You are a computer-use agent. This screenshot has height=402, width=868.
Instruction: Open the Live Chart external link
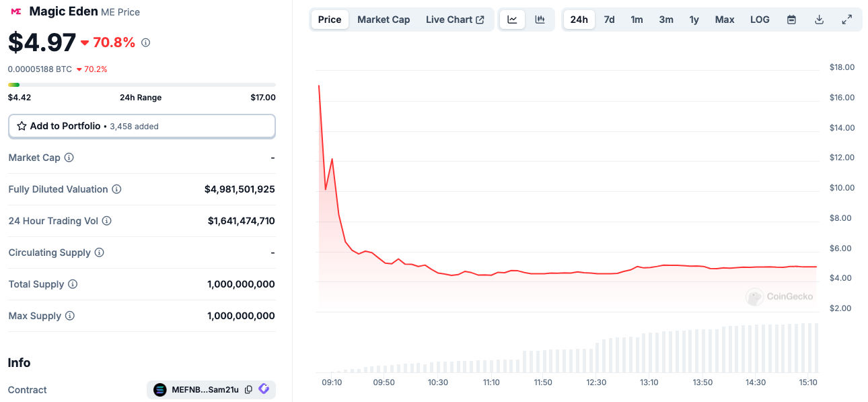point(455,20)
